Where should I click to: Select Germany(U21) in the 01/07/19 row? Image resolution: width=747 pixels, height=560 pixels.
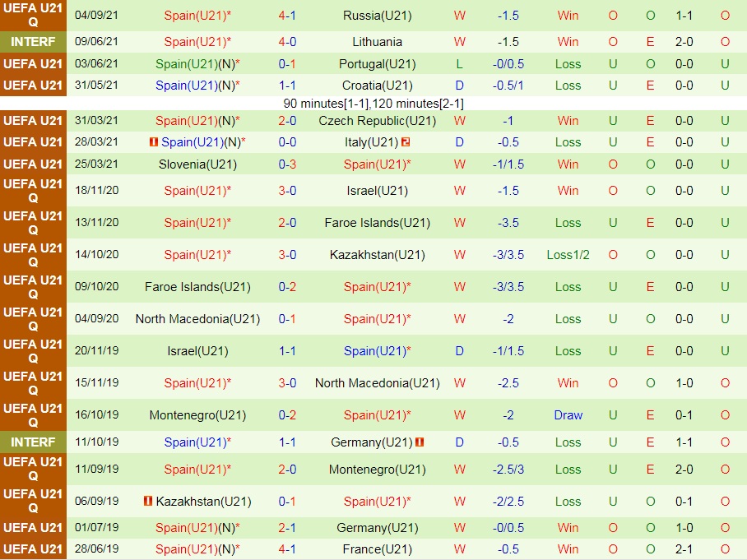click(378, 528)
